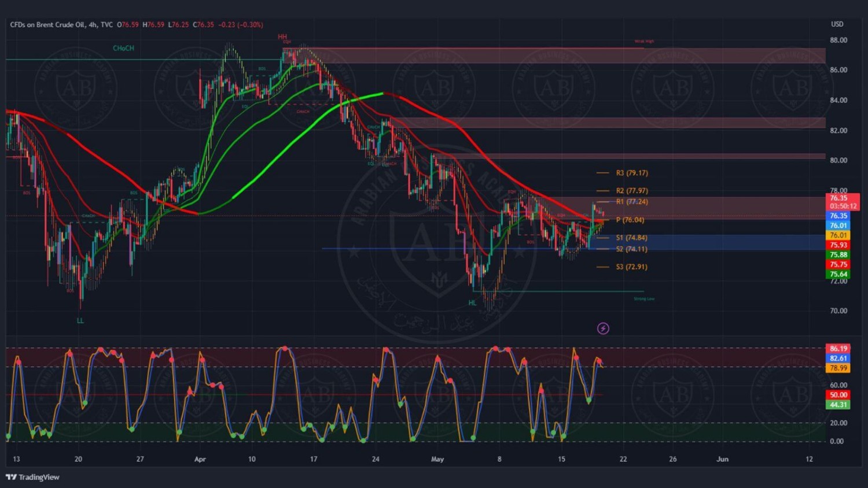The width and height of the screenshot is (868, 488).
Task: Click the R2 (77.97) pivot label
Action: (632, 191)
